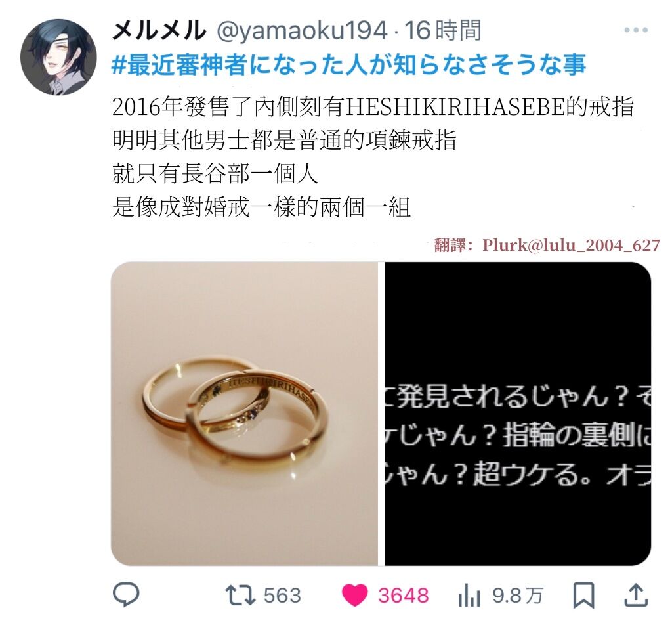
Task: Open the share upload icon
Action: (x=635, y=595)
